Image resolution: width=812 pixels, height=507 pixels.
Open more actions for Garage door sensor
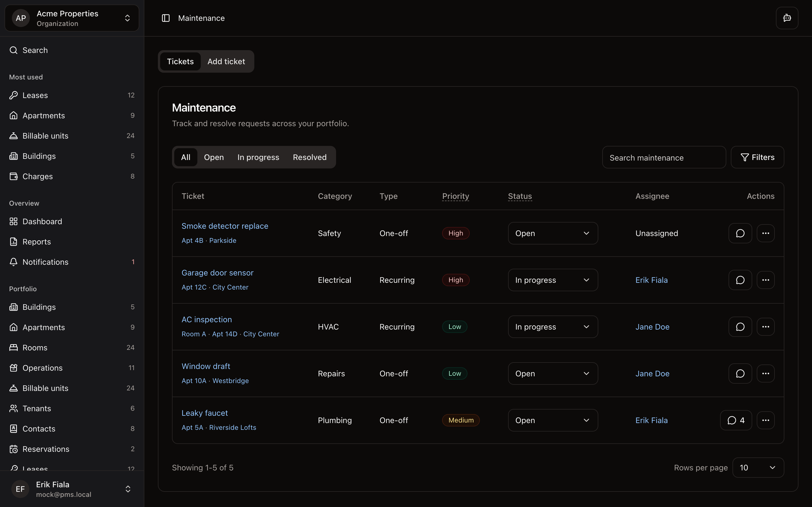point(765,280)
